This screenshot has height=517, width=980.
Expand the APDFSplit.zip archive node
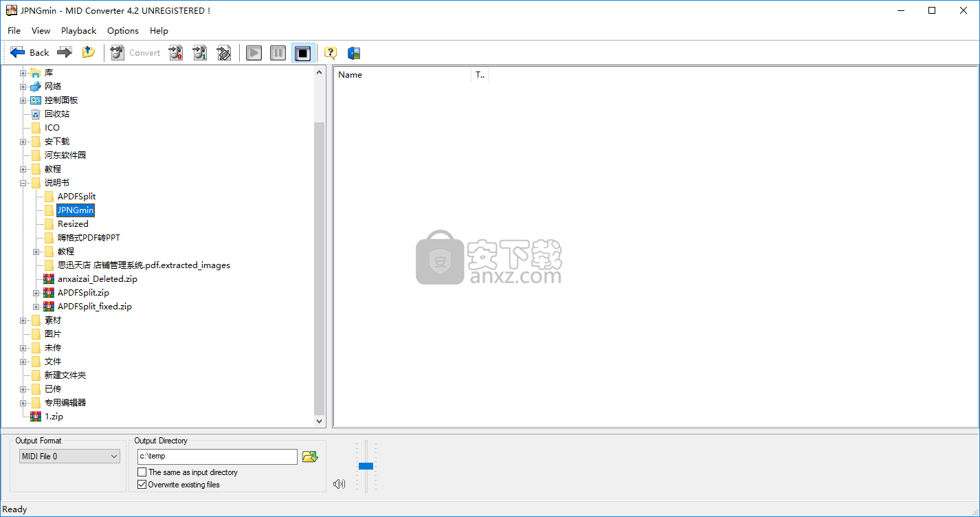click(36, 293)
